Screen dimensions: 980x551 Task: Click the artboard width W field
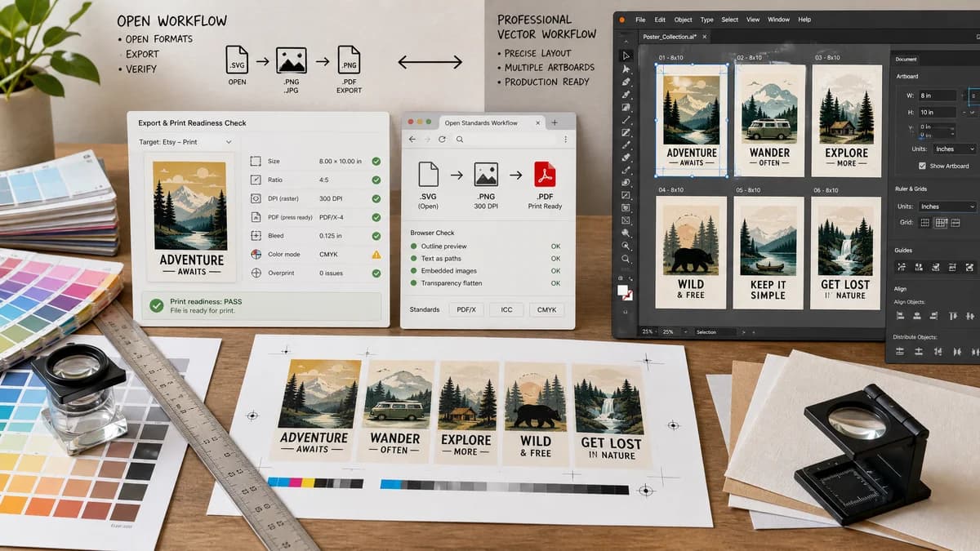pos(937,95)
